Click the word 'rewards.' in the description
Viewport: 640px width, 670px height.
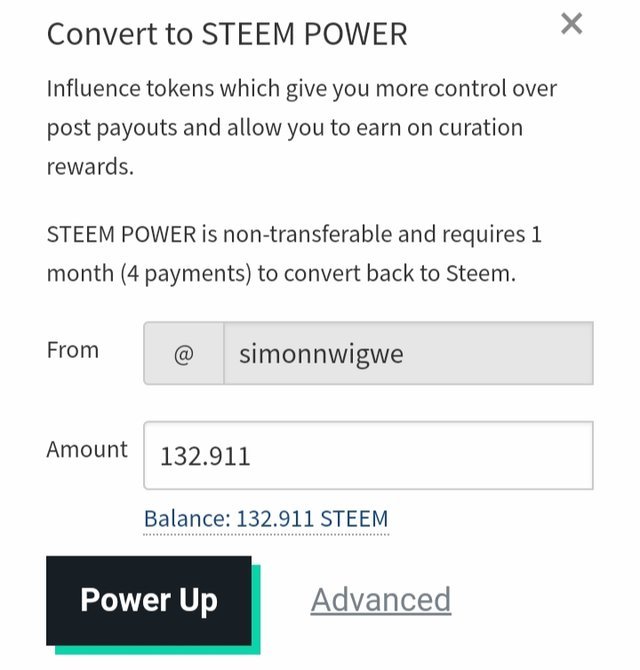tap(90, 167)
